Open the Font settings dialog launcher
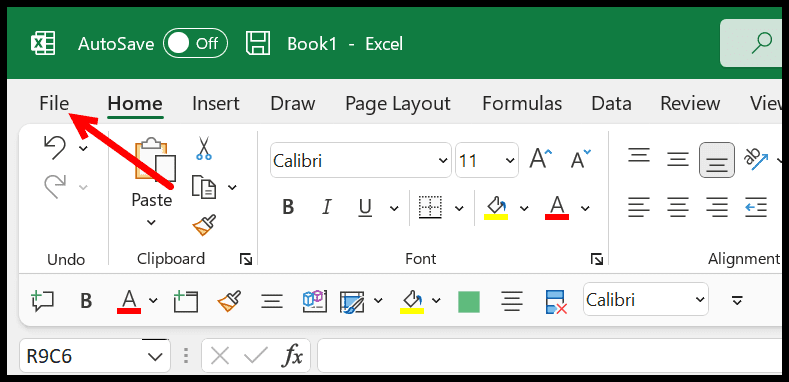 597,259
